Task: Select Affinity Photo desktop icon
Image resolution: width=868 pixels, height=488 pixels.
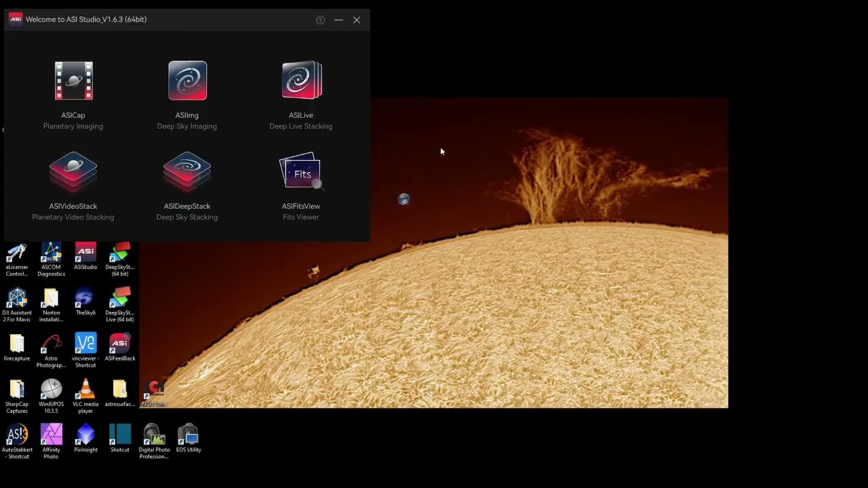Action: [52, 442]
